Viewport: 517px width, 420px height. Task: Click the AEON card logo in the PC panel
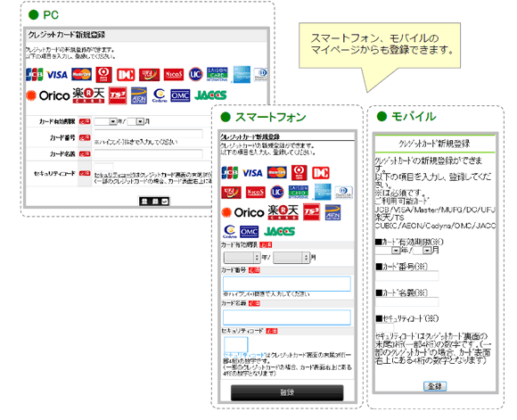pyautogui.click(x=139, y=95)
